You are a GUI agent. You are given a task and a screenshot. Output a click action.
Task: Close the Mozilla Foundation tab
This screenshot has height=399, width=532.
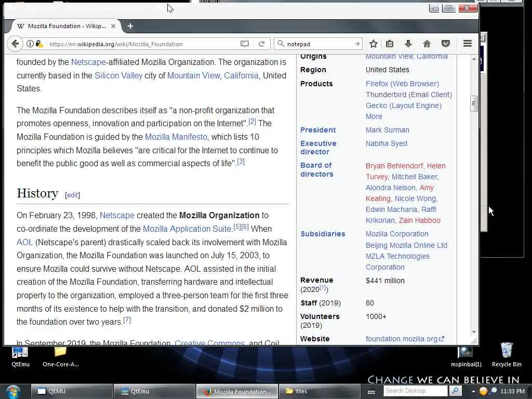[x=113, y=26]
